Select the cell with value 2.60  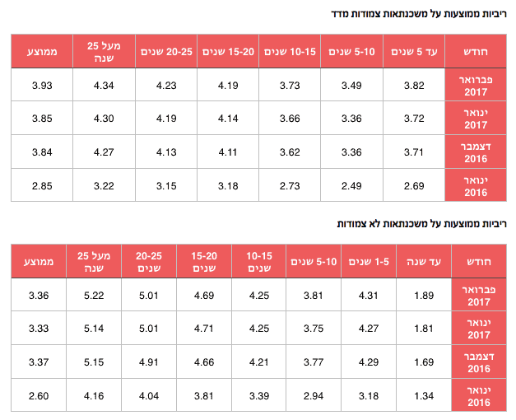click(x=38, y=394)
